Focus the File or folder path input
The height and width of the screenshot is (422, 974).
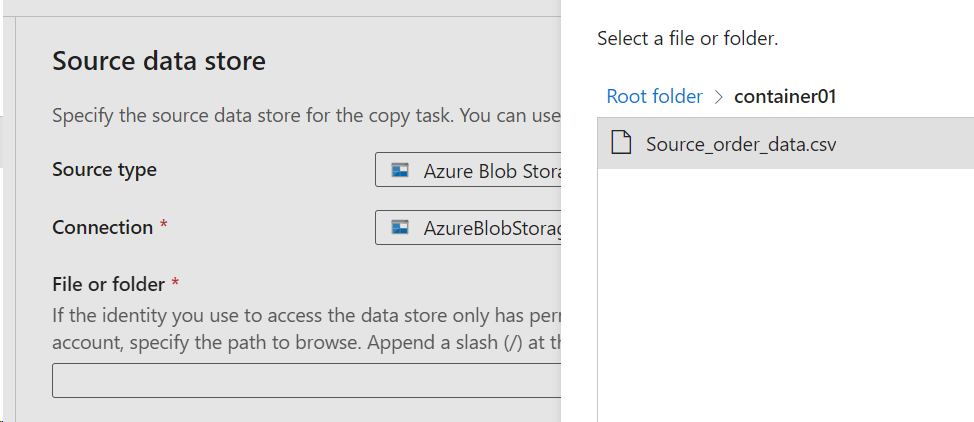point(306,381)
